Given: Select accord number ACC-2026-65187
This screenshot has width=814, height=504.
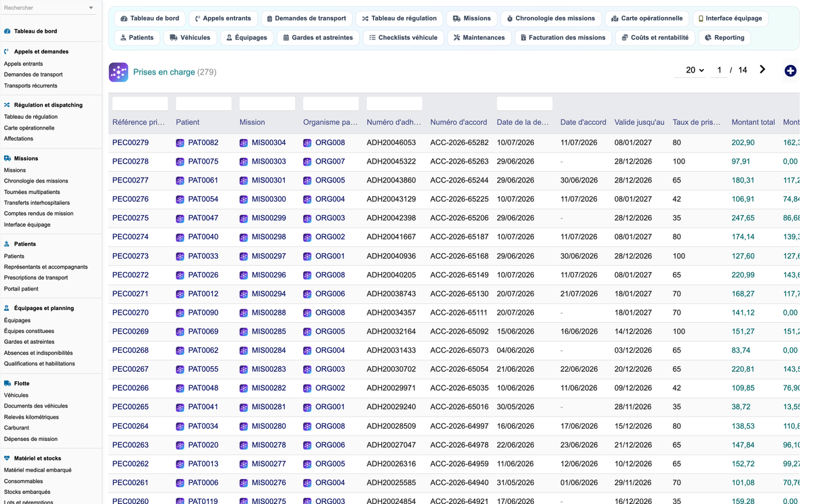Looking at the screenshot, I should point(459,237).
